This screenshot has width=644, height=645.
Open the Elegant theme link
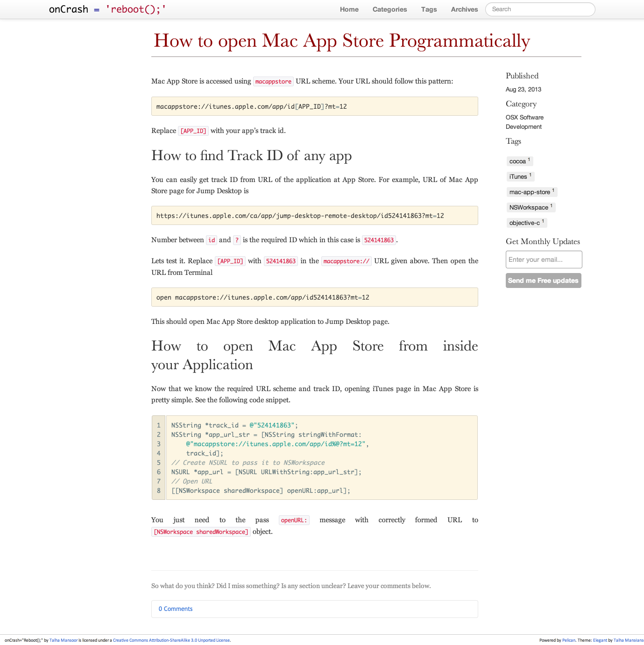(x=600, y=640)
